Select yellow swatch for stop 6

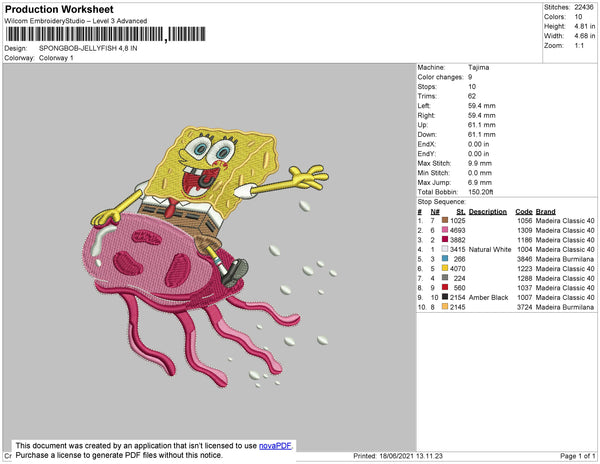click(x=445, y=268)
